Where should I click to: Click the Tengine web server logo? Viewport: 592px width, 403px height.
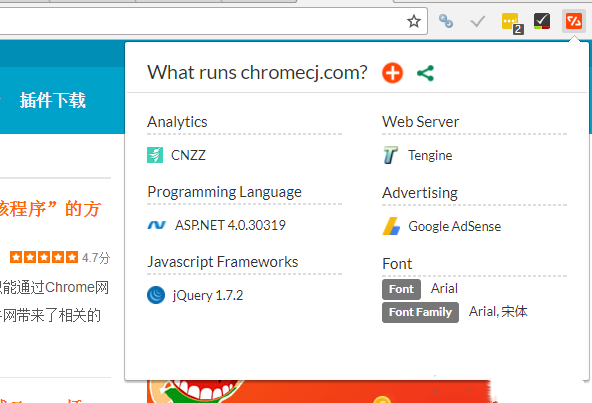pos(390,155)
